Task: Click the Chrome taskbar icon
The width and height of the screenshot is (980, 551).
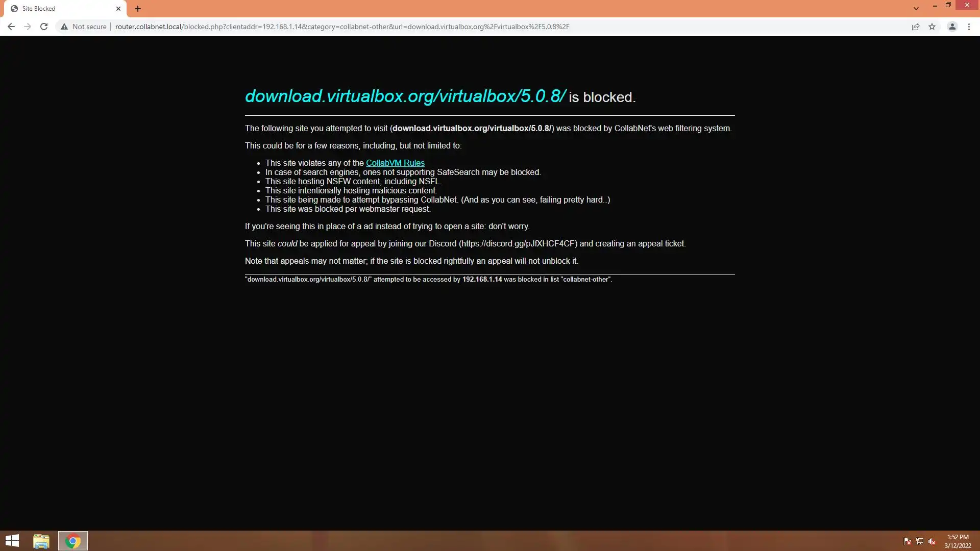Action: (x=73, y=541)
